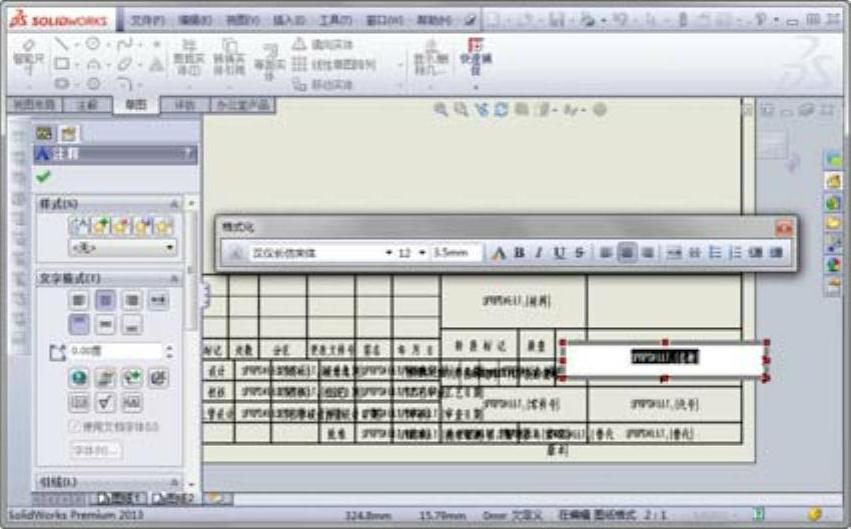Open the note PropertyManager help icon
851x529 pixels.
coord(189,154)
